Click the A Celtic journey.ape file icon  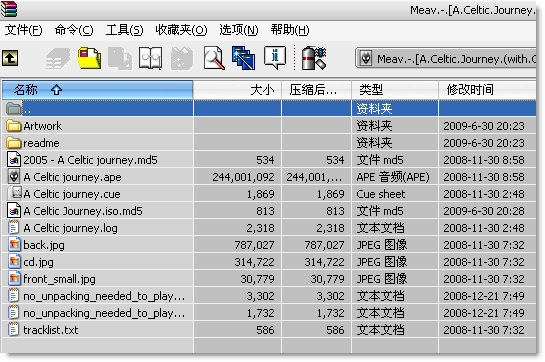click(14, 176)
